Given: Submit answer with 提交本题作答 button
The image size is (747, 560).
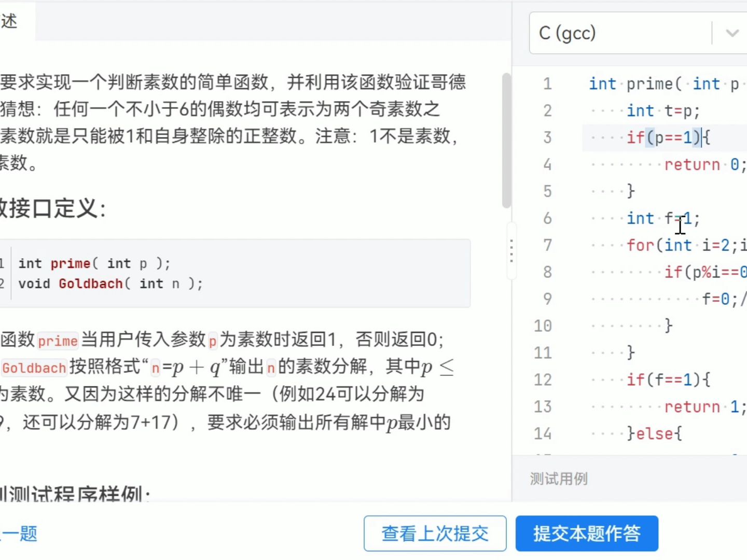Looking at the screenshot, I should click(587, 533).
